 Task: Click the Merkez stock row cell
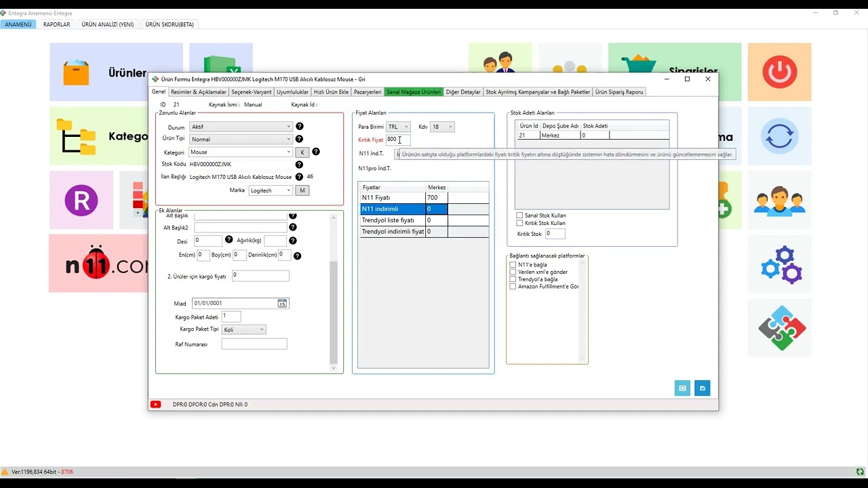click(560, 136)
